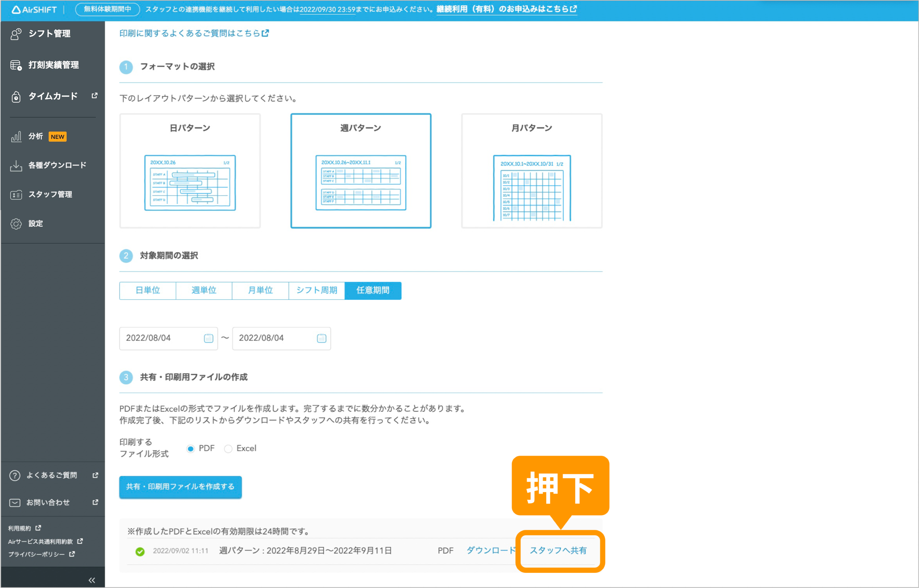Select 日単位 period tab
Image resolution: width=919 pixels, height=588 pixels.
tap(148, 291)
